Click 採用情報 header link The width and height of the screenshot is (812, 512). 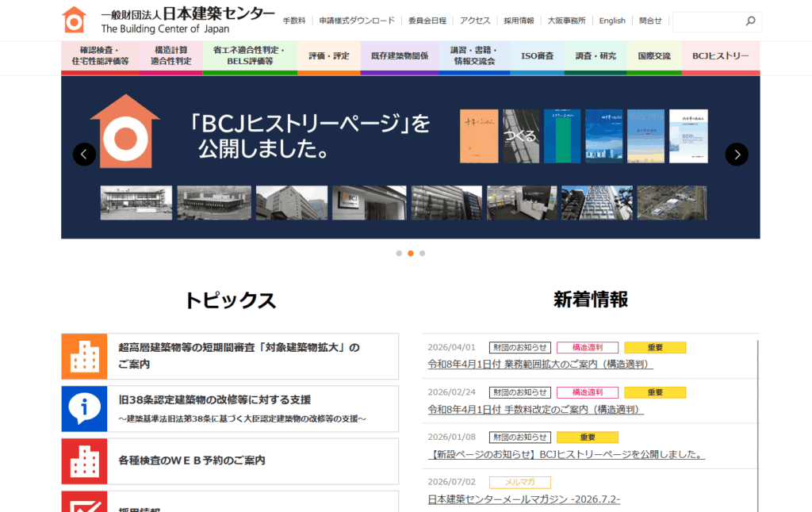[519, 21]
